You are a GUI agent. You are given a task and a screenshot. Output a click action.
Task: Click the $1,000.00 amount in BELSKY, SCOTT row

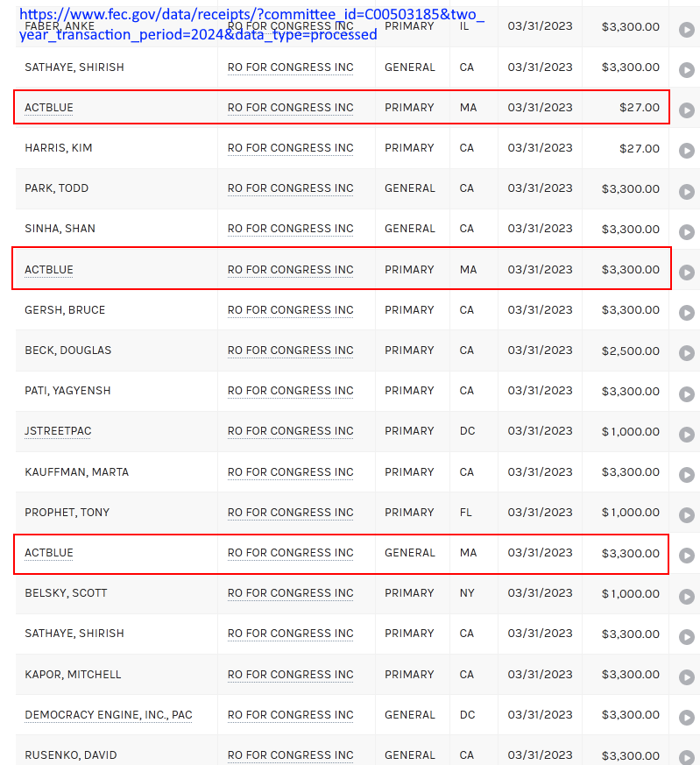(630, 593)
